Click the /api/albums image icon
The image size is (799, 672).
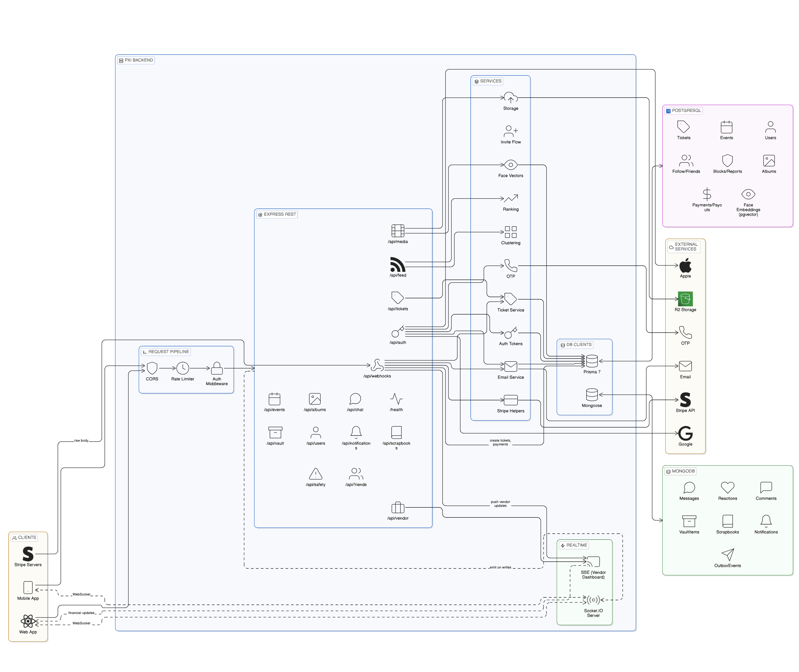point(315,399)
